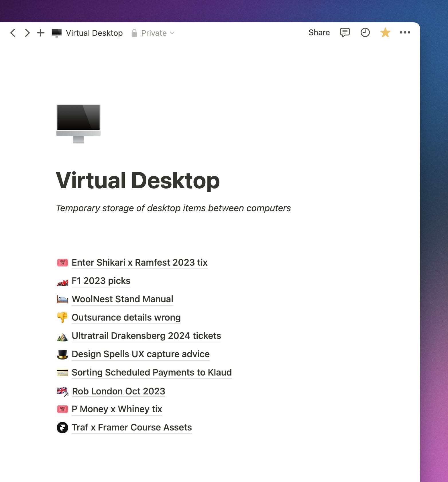The width and height of the screenshot is (448, 482).
Task: Click the large Virtual Desktop page heading
Action: click(x=138, y=181)
